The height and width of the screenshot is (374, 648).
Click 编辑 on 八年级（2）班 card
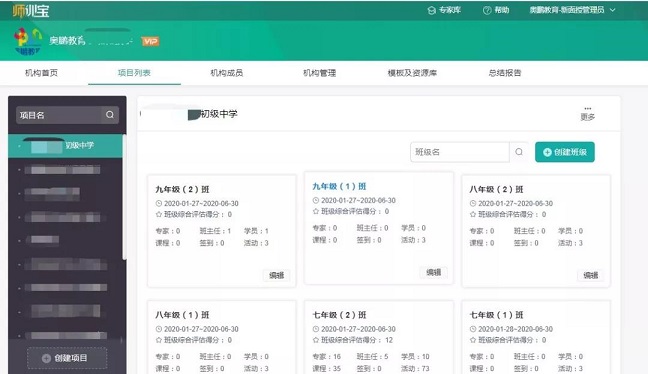pyautogui.click(x=591, y=275)
